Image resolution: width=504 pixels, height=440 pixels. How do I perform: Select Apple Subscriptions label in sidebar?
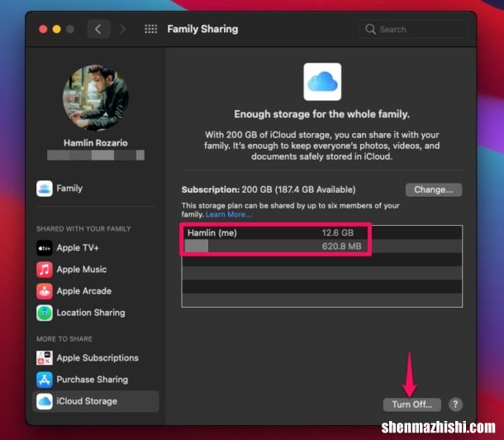(97, 358)
